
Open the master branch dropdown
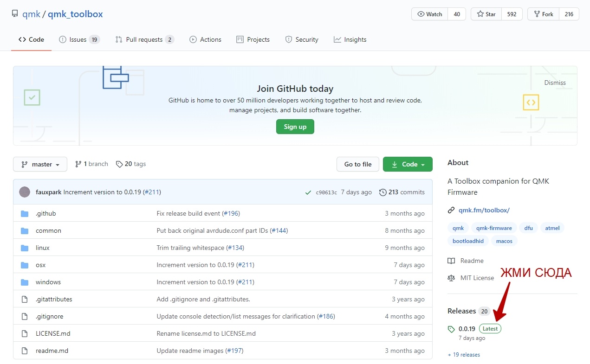coord(40,164)
